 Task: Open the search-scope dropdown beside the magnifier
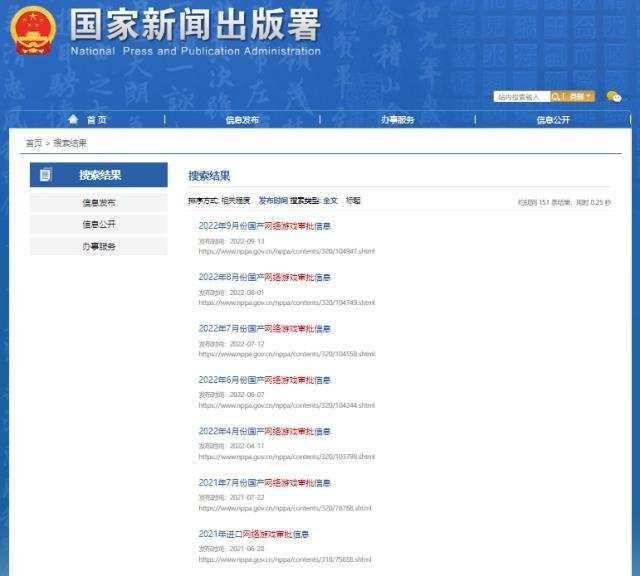(x=580, y=97)
